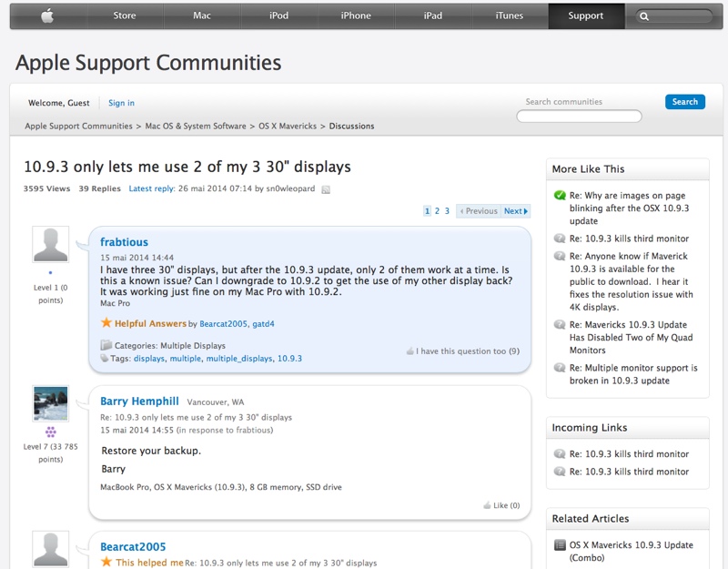This screenshot has height=569, width=728.
Task: Open the Mac tab in navigation
Action: click(x=201, y=15)
